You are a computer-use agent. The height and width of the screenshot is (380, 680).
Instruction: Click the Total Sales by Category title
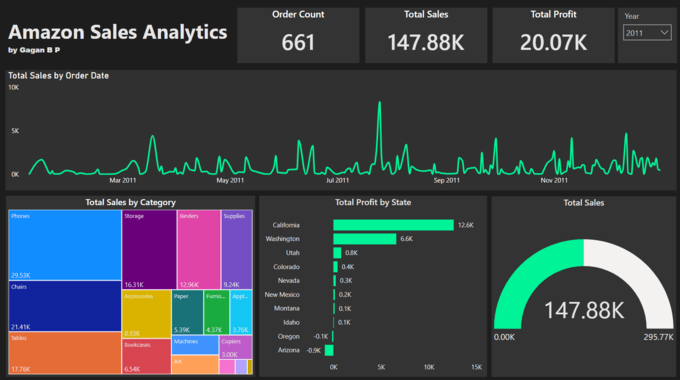pyautogui.click(x=131, y=202)
